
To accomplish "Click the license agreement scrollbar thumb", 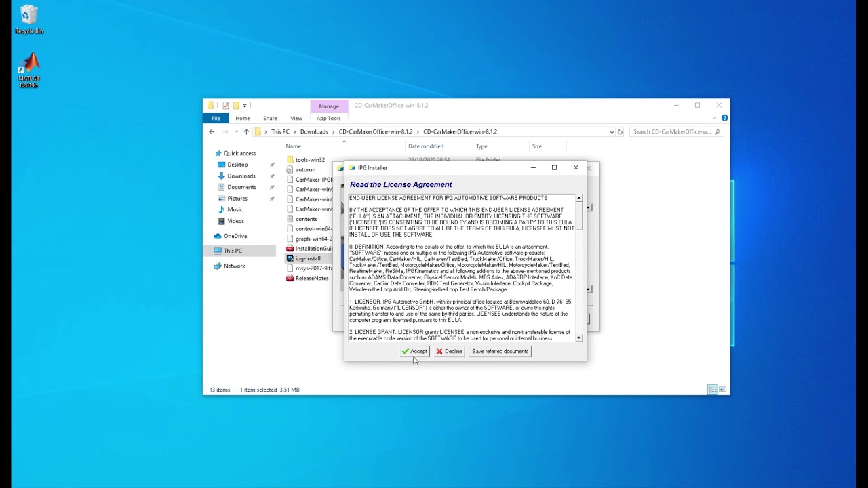I will point(579,216).
